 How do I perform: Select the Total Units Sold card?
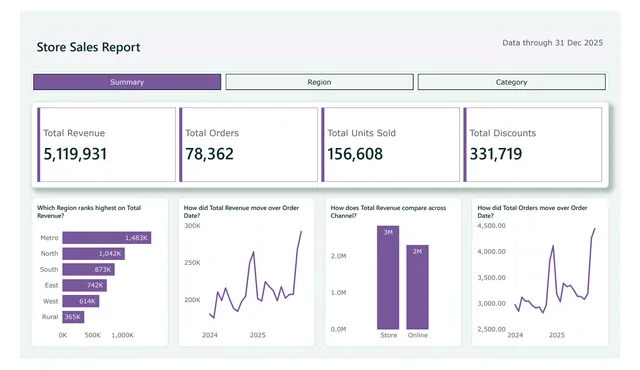point(391,144)
